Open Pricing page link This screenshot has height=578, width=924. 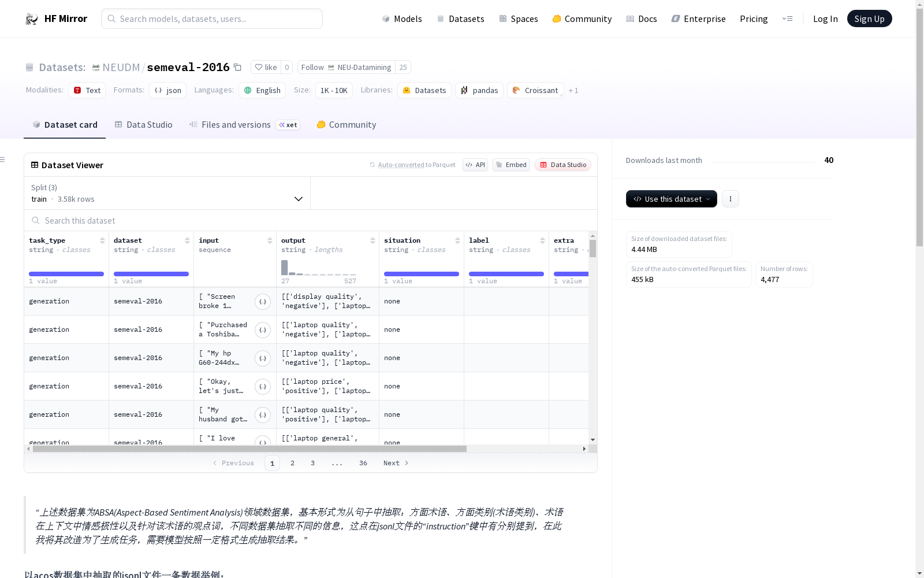pyautogui.click(x=754, y=18)
